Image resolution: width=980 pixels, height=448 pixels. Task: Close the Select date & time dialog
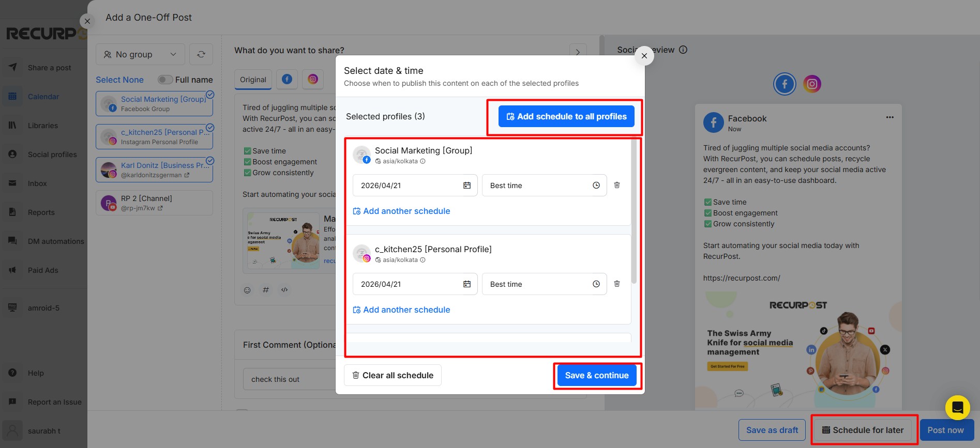coord(644,56)
